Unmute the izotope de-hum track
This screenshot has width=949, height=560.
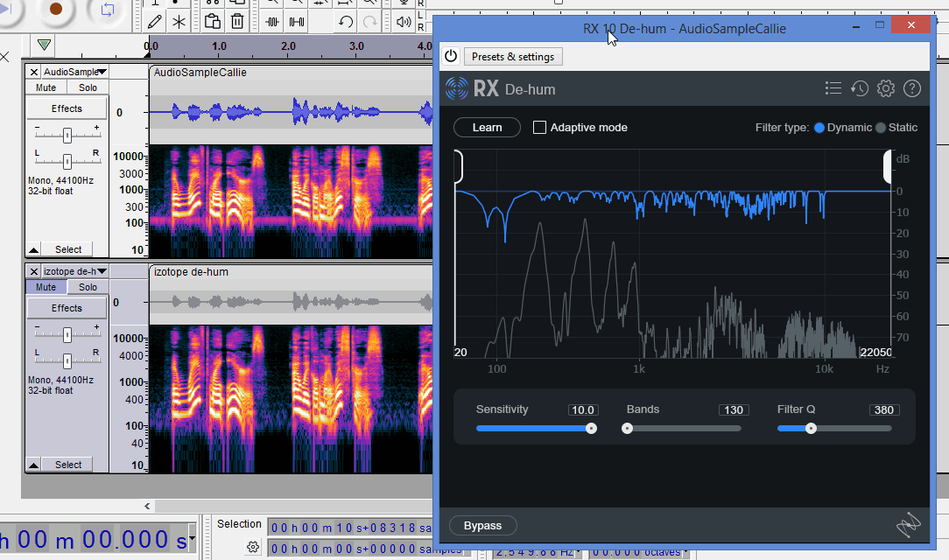[46, 287]
